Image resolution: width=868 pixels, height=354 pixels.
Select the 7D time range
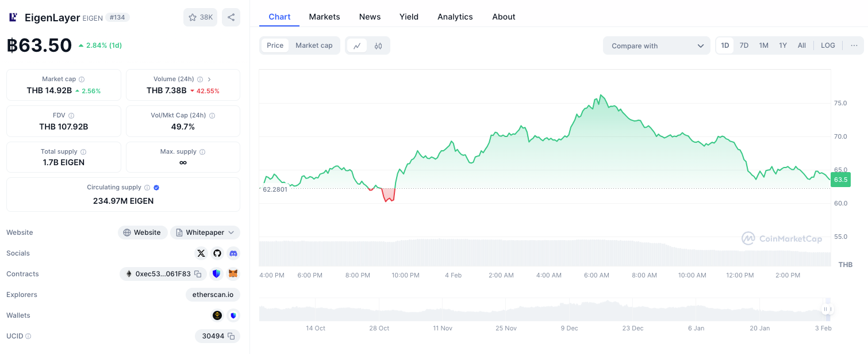pyautogui.click(x=744, y=45)
